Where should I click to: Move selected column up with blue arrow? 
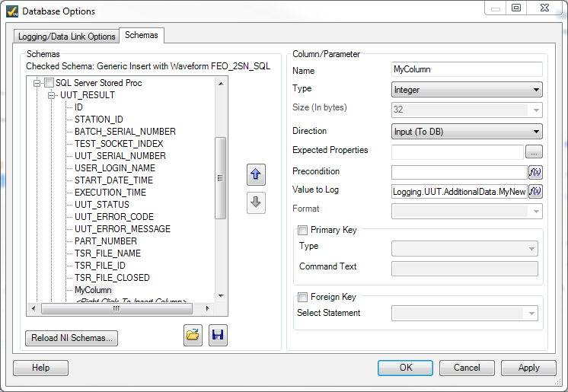(x=256, y=174)
